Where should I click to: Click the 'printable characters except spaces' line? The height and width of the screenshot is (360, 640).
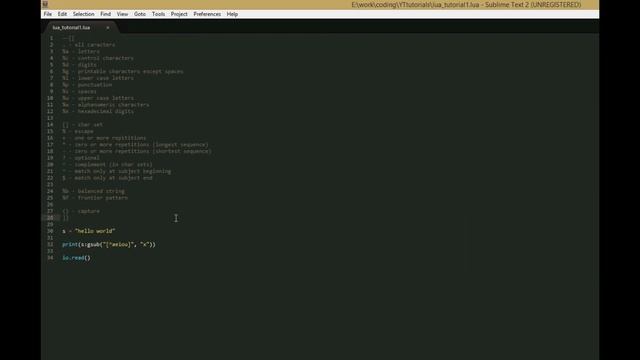pyautogui.click(x=122, y=71)
